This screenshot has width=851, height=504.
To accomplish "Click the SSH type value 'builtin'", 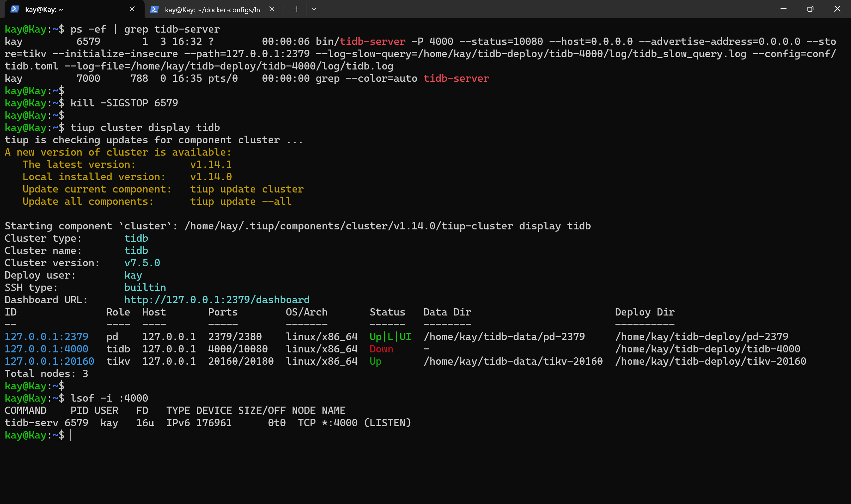I will [x=145, y=287].
